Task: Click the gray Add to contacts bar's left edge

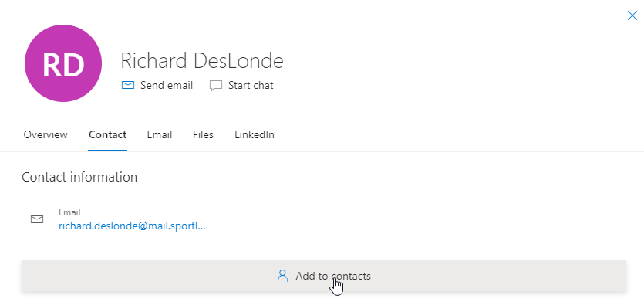Action: (25, 276)
